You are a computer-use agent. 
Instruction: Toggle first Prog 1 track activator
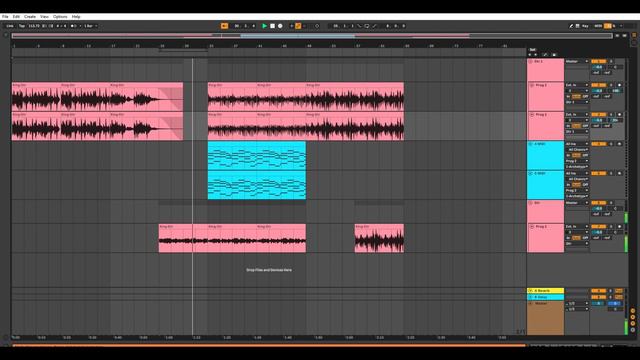pos(598,85)
